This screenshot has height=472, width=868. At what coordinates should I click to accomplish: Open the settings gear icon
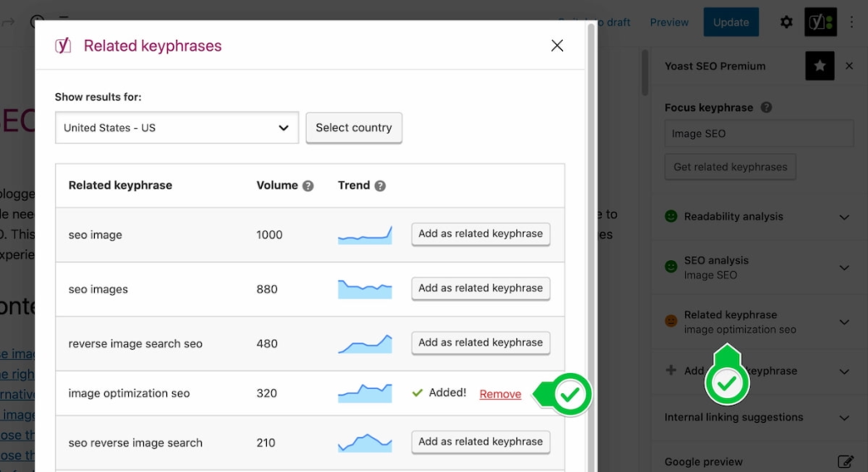point(786,22)
